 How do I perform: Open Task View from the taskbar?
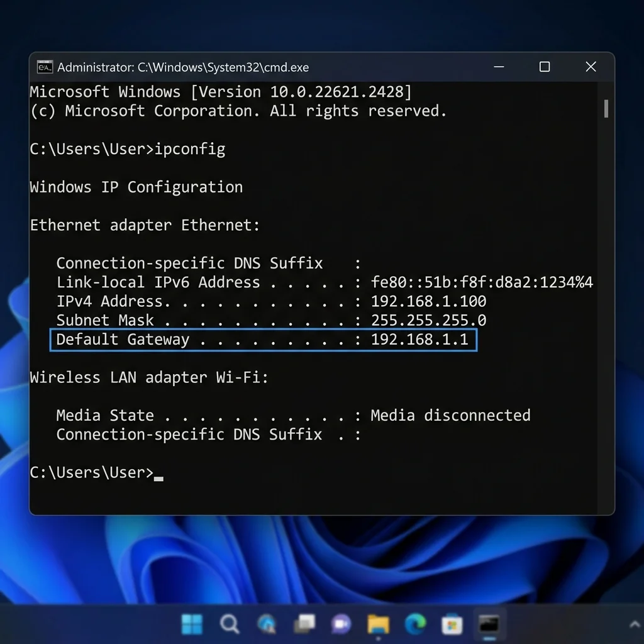[x=304, y=625]
